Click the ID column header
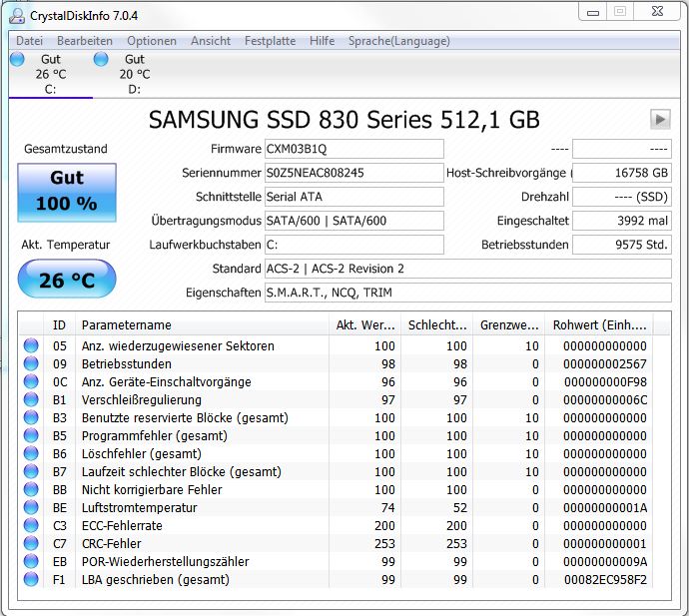Image resolution: width=689 pixels, height=616 pixels. [59, 325]
